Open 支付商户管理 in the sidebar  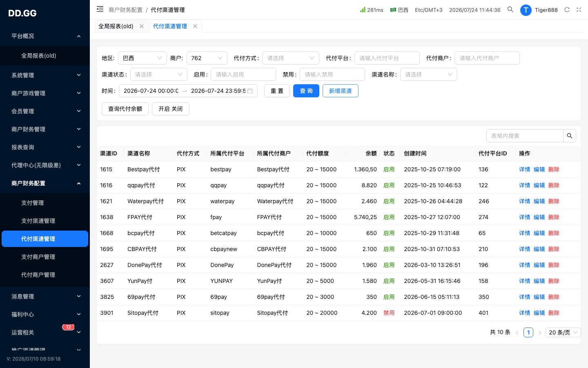tap(45, 257)
